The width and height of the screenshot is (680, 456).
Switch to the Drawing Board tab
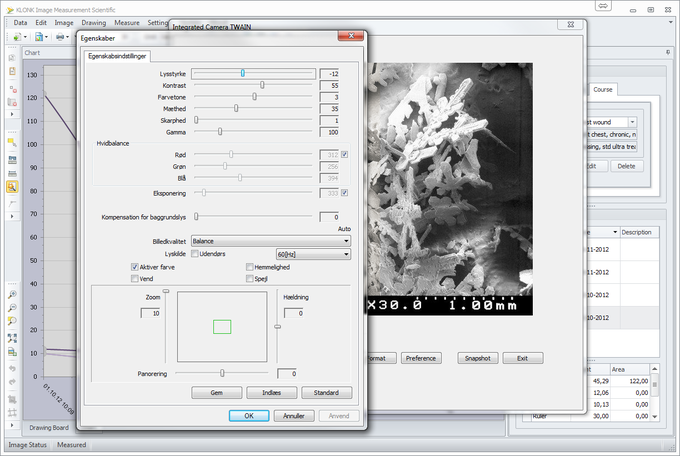(49, 427)
